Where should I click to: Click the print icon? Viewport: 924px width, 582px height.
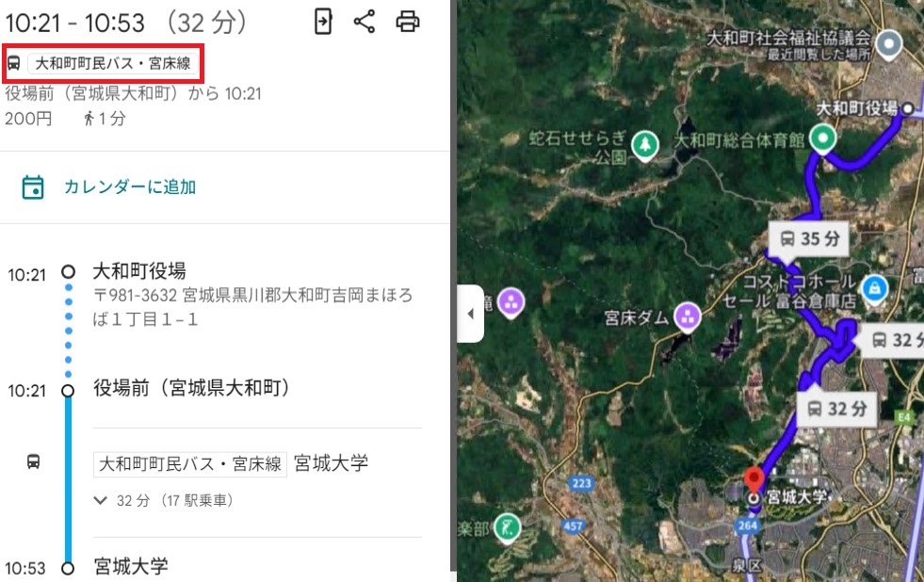[408, 22]
